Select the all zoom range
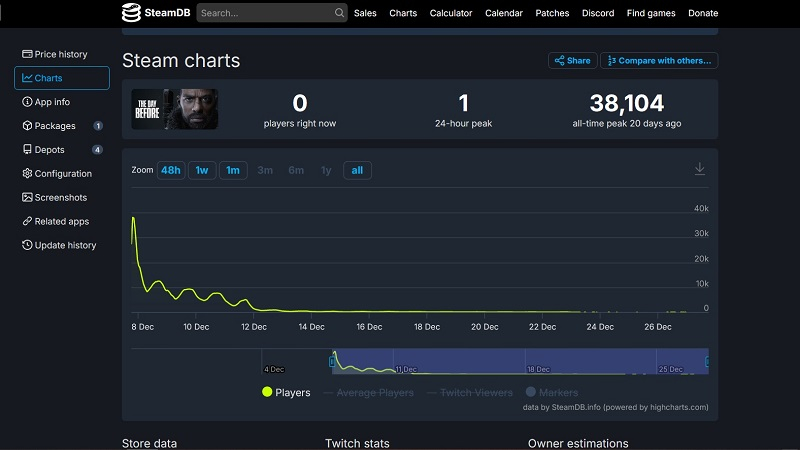The image size is (800, 450). pyautogui.click(x=357, y=170)
